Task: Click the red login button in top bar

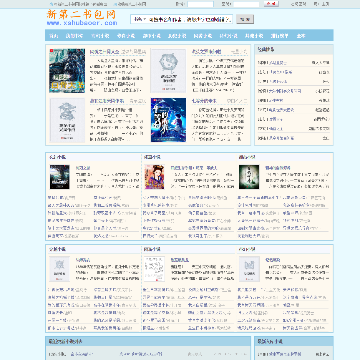Action: click(271, 4)
